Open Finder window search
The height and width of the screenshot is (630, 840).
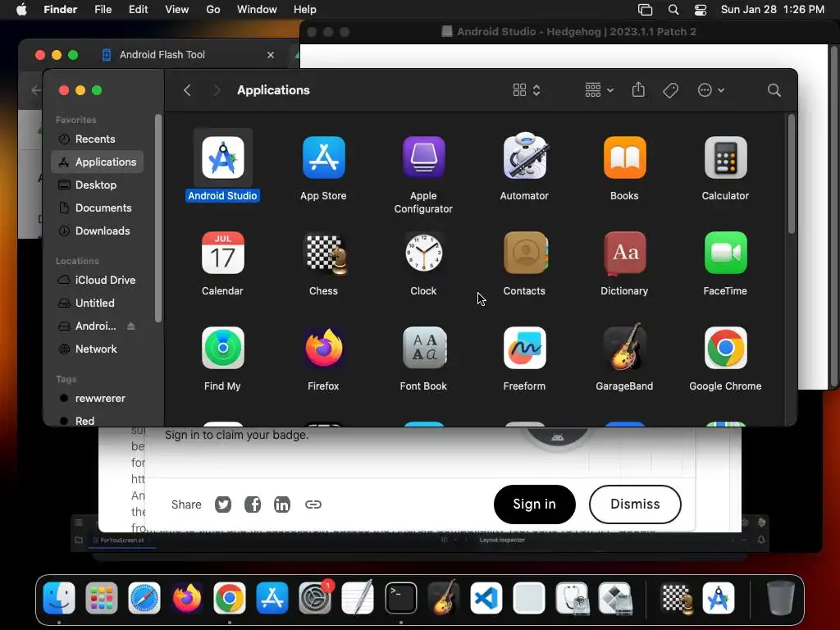coord(774,90)
